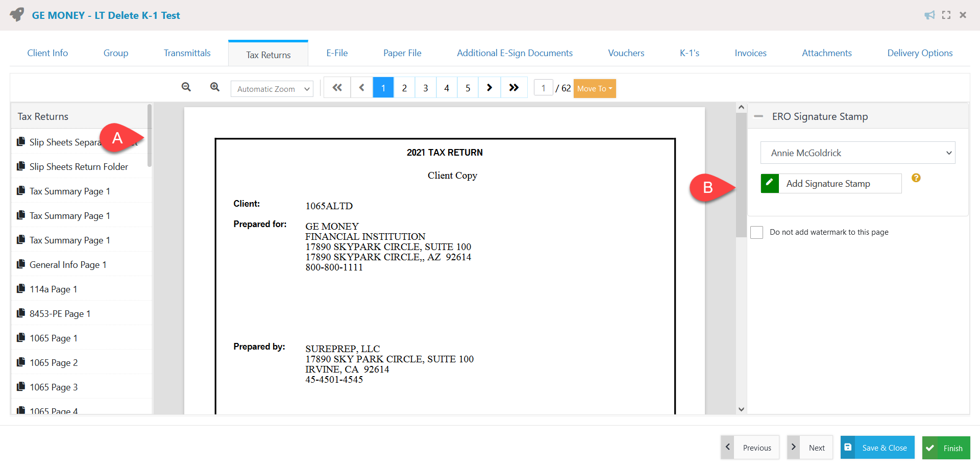Image resolution: width=980 pixels, height=470 pixels.
Task: Open the orange Move To dropdown
Action: (595, 88)
